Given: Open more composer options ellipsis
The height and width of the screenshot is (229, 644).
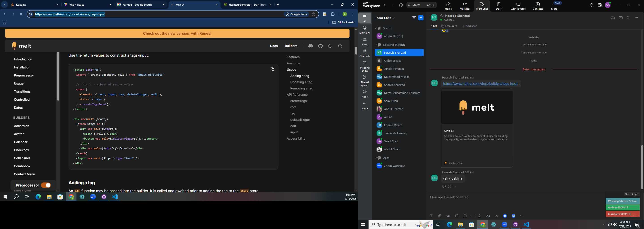Looking at the screenshot, I should 522,216.
